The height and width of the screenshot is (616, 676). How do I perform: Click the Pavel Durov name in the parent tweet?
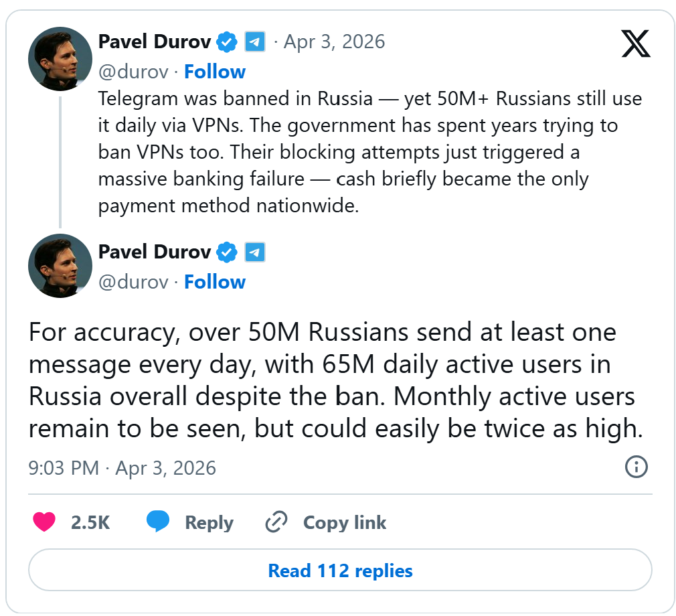pyautogui.click(x=155, y=42)
